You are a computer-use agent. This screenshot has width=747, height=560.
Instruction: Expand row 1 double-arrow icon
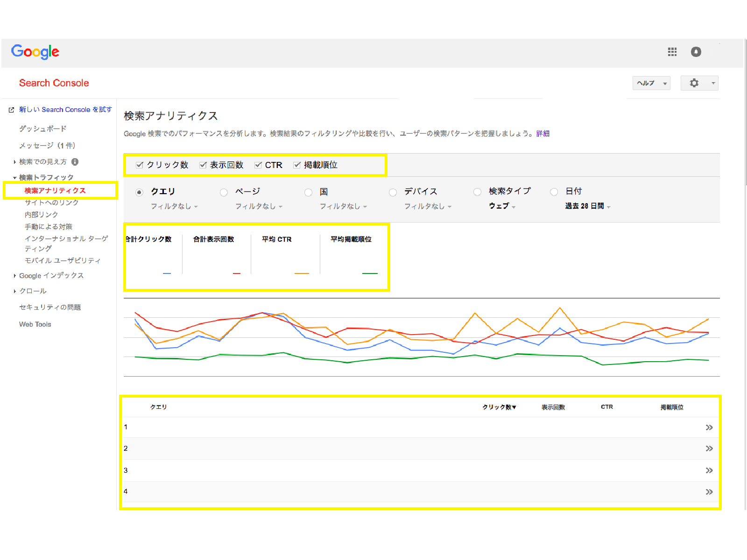(709, 427)
